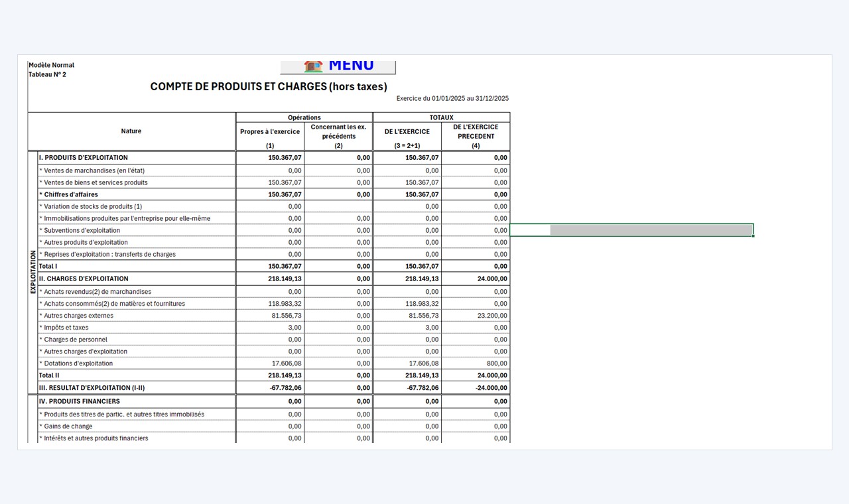
Task: Select the 'Ventes de biens et services produits' label
Action: coord(94,182)
